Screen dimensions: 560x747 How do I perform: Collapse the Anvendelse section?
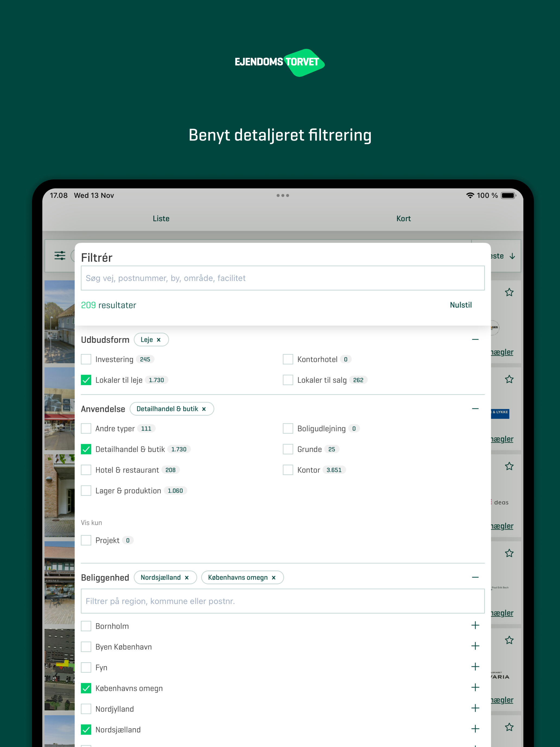[475, 409]
